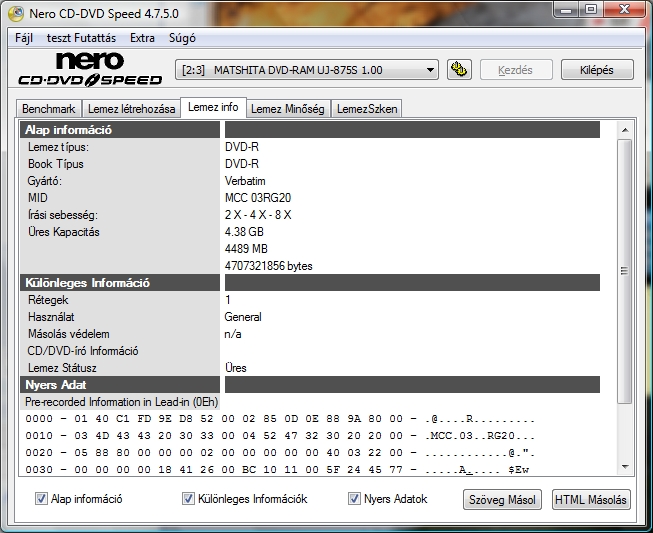The height and width of the screenshot is (533, 653).
Task: Select the Másolás védelem value n/a
Action: tap(233, 334)
